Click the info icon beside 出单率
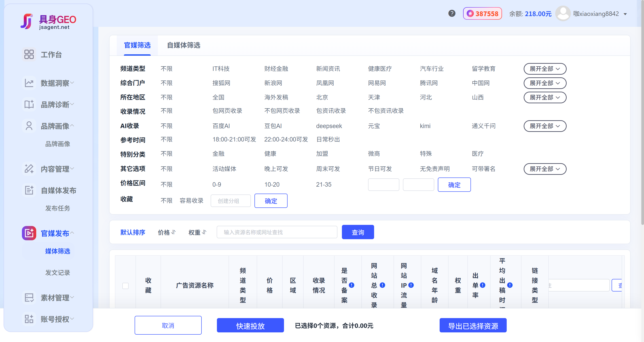This screenshot has width=644, height=342. coord(483,285)
